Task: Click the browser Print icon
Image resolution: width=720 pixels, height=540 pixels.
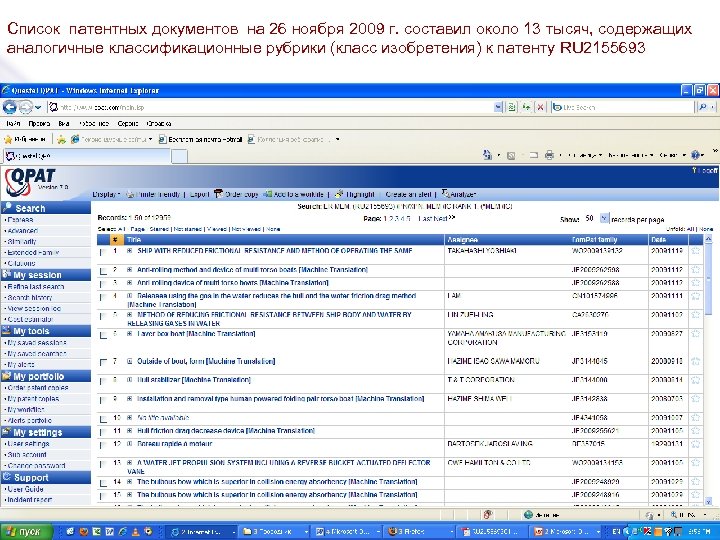Action: coord(549,155)
